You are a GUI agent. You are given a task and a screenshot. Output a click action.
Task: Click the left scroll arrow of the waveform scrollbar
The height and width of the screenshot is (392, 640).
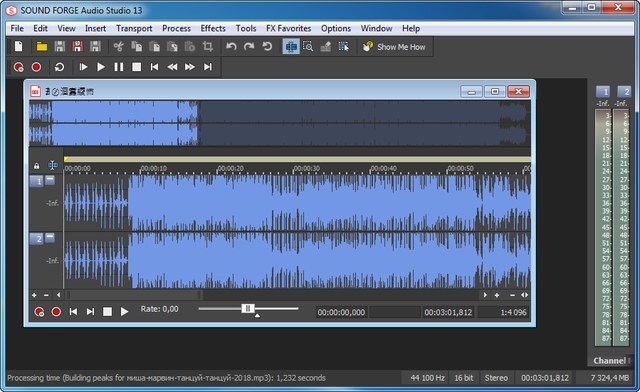pos(58,295)
